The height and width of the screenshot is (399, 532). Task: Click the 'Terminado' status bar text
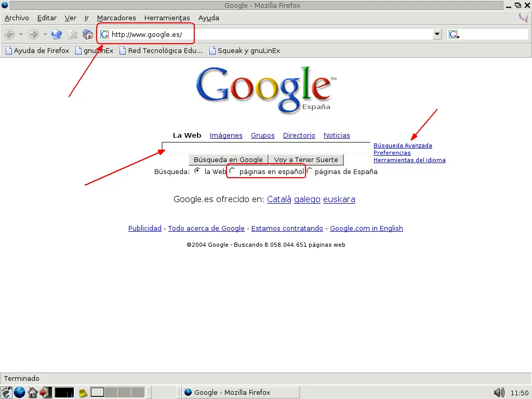tap(22, 378)
